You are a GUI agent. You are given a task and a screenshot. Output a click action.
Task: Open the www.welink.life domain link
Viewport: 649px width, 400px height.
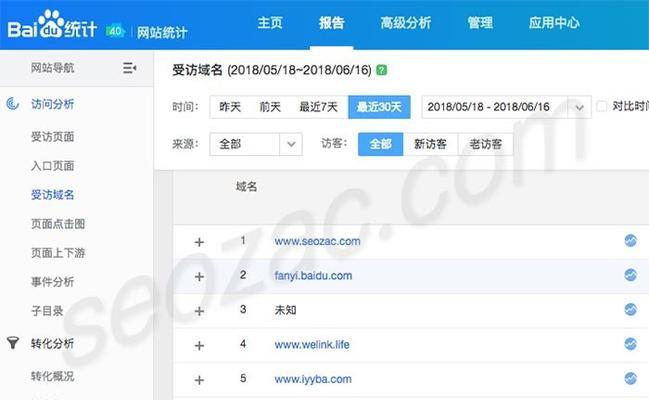pos(312,344)
